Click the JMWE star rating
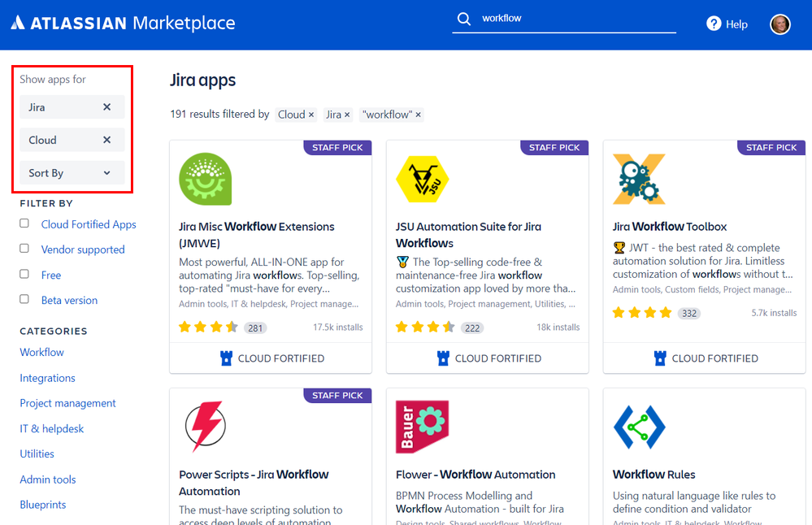The width and height of the screenshot is (812, 525). [x=208, y=328]
